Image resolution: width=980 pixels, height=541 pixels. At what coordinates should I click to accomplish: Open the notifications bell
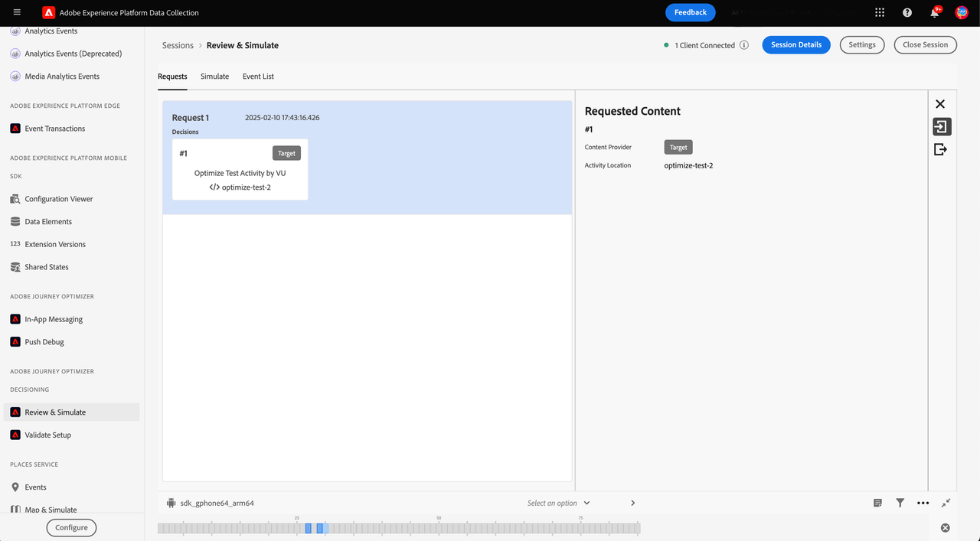935,12
